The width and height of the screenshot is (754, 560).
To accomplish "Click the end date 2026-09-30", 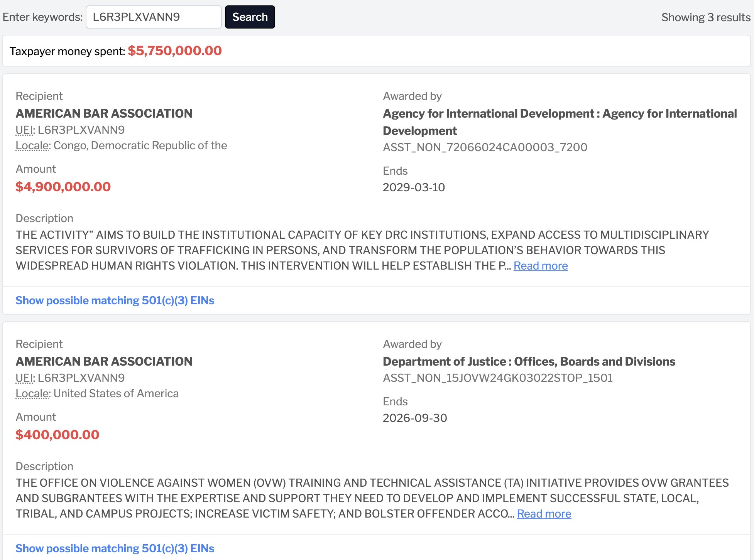I will [415, 418].
